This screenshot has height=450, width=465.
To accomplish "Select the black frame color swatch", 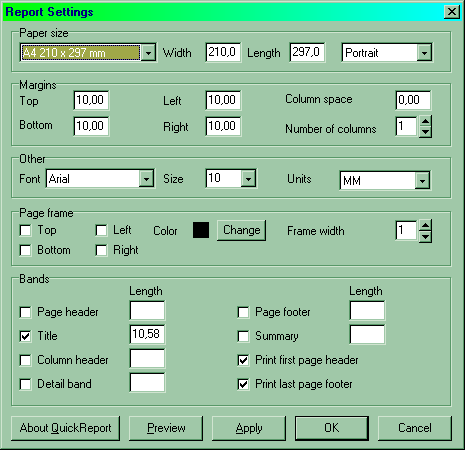I will tap(201, 230).
